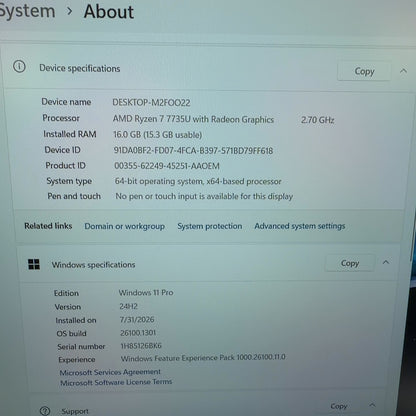Go back to System breadcrumb

point(27,11)
